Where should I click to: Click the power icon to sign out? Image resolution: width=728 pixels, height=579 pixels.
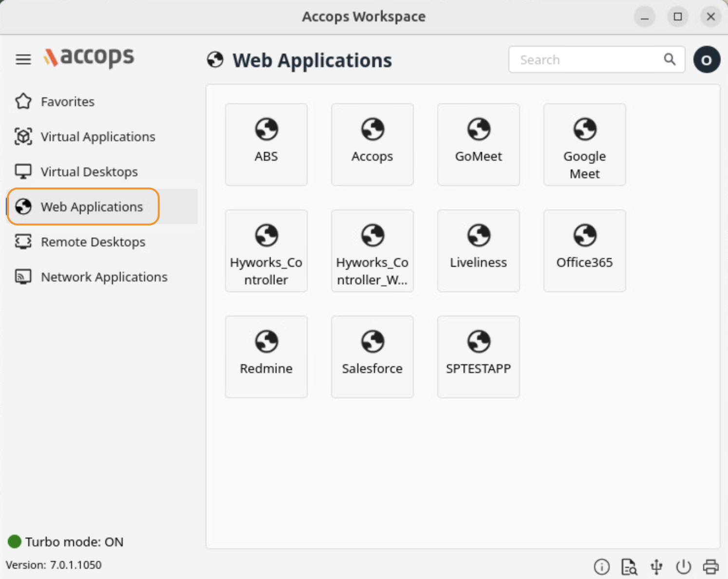tap(683, 567)
